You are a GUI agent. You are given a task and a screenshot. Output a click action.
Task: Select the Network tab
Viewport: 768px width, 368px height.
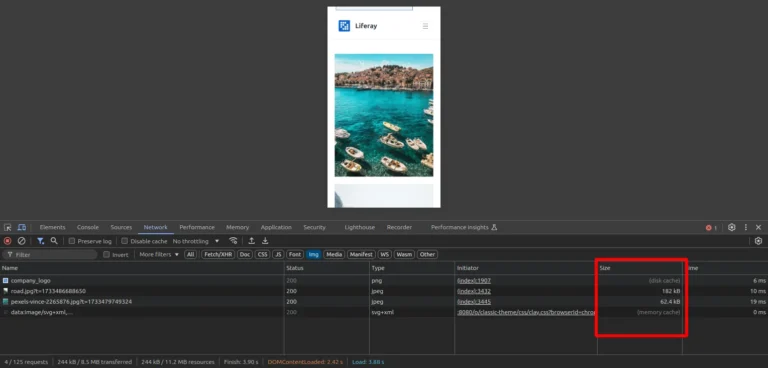pyautogui.click(x=156, y=227)
